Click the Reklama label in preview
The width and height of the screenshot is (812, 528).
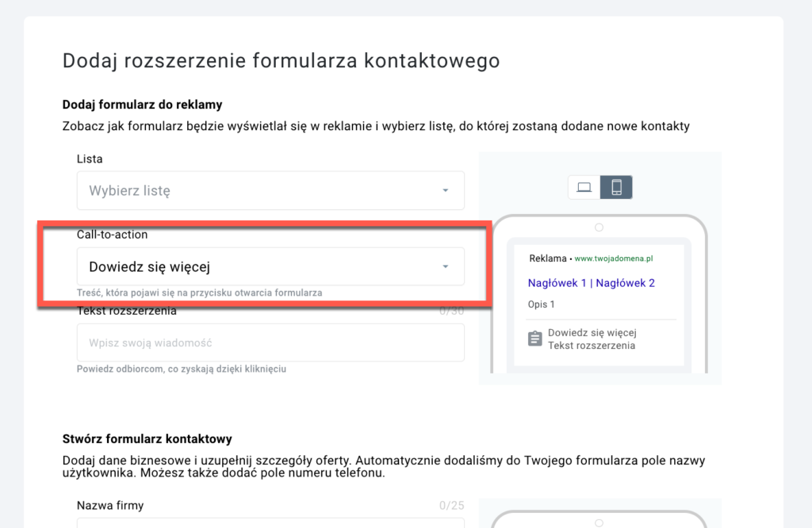point(548,258)
